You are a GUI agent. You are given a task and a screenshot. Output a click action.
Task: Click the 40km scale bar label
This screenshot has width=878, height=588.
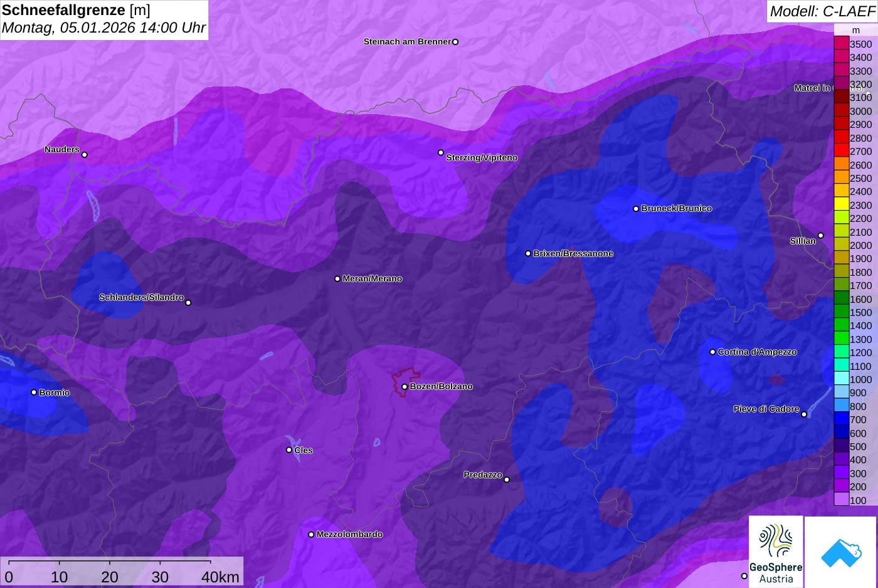point(220,577)
